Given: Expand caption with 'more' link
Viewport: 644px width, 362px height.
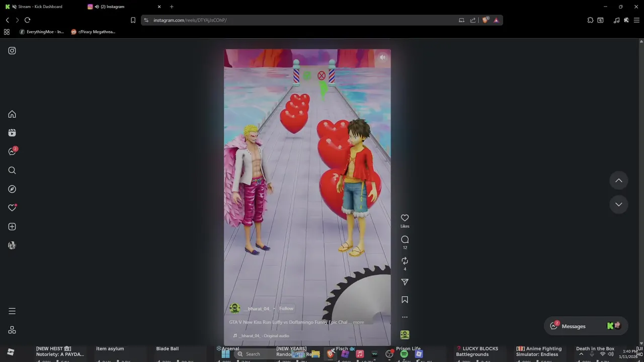Looking at the screenshot, I should [358, 322].
